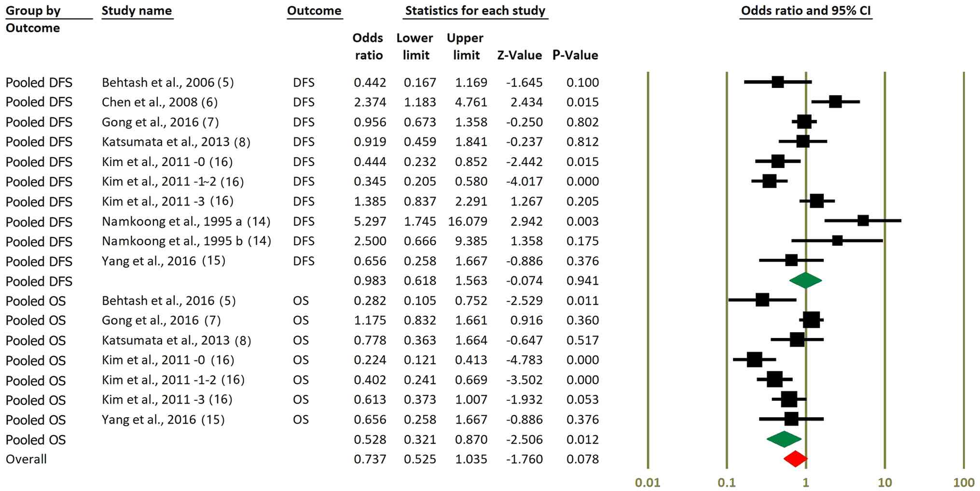Click the Gong 2016 DFS square marker
This screenshot has height=491, width=980.
[x=804, y=122]
